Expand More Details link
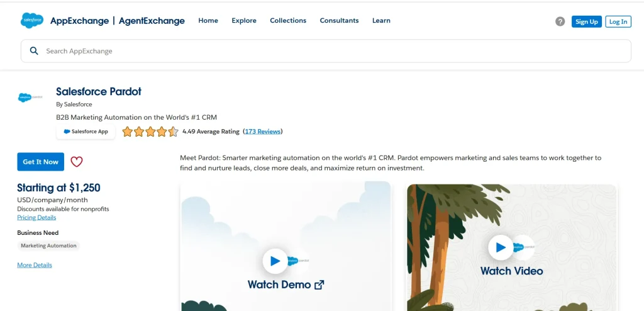Viewport: 644px width, 311px height. click(x=35, y=265)
